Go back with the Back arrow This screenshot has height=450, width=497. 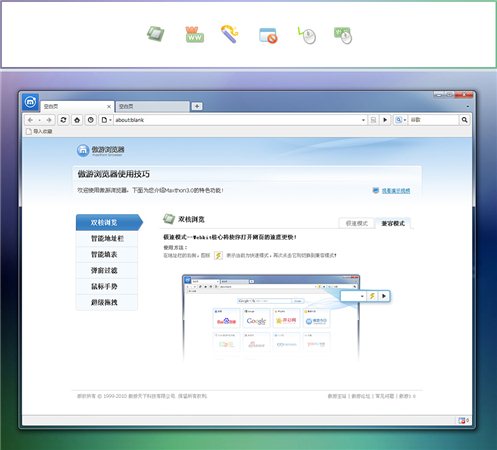pos(30,120)
